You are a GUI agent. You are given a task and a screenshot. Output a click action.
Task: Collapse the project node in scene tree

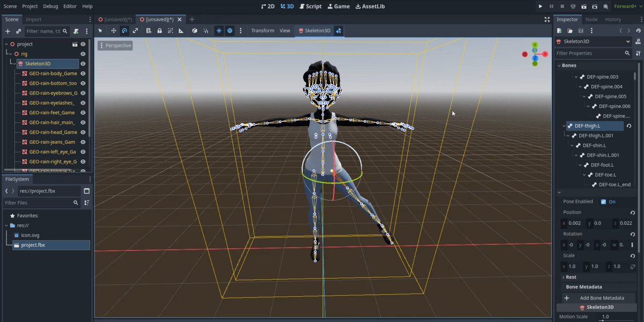pos(6,44)
